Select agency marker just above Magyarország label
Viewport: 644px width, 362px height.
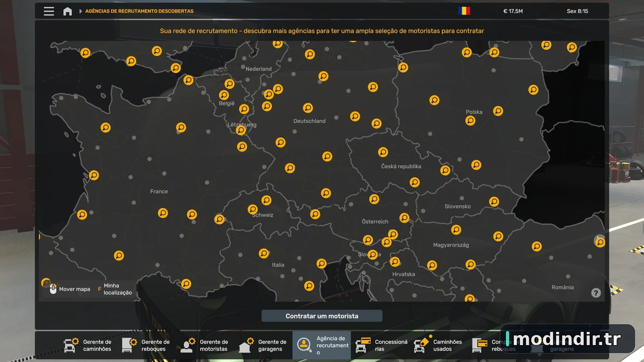[456, 230]
